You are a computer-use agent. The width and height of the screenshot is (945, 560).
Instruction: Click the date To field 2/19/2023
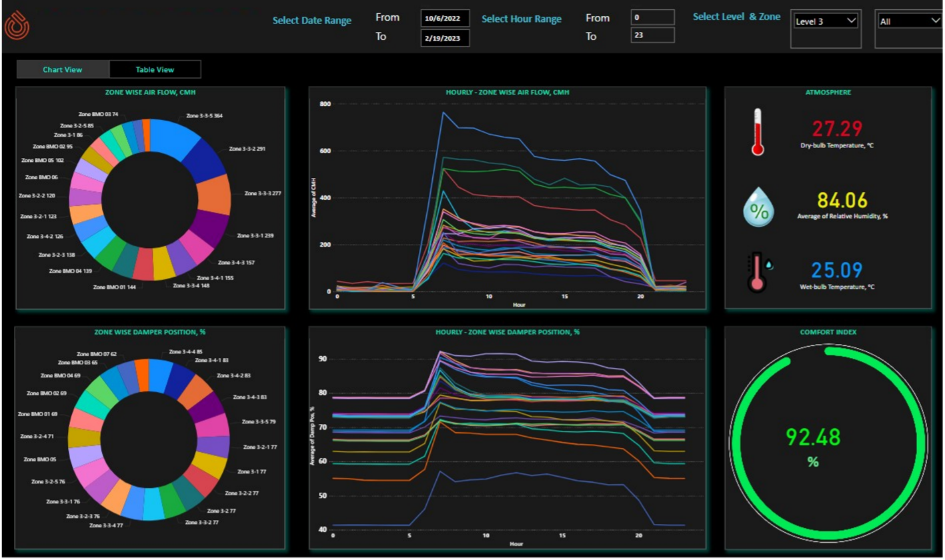[445, 38]
